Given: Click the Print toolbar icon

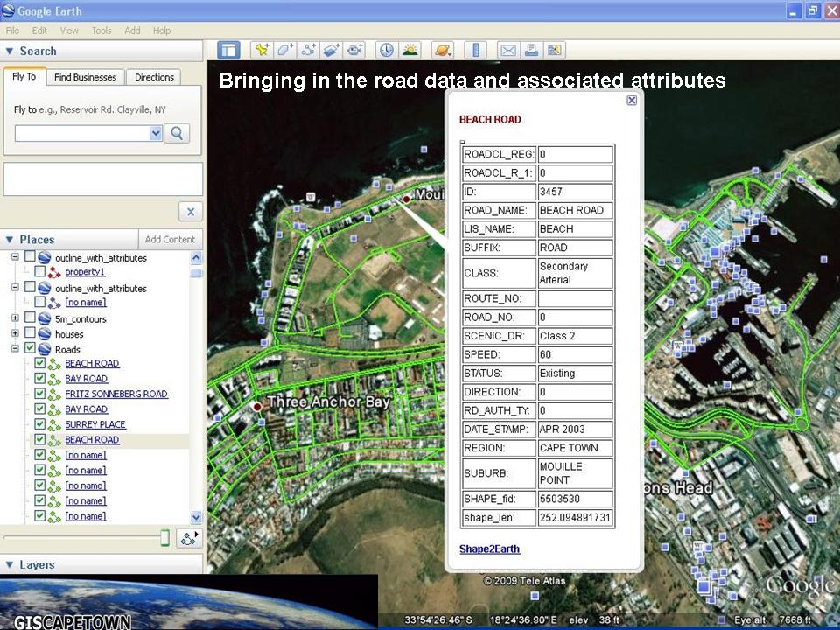Looking at the screenshot, I should pyautogui.click(x=531, y=51).
